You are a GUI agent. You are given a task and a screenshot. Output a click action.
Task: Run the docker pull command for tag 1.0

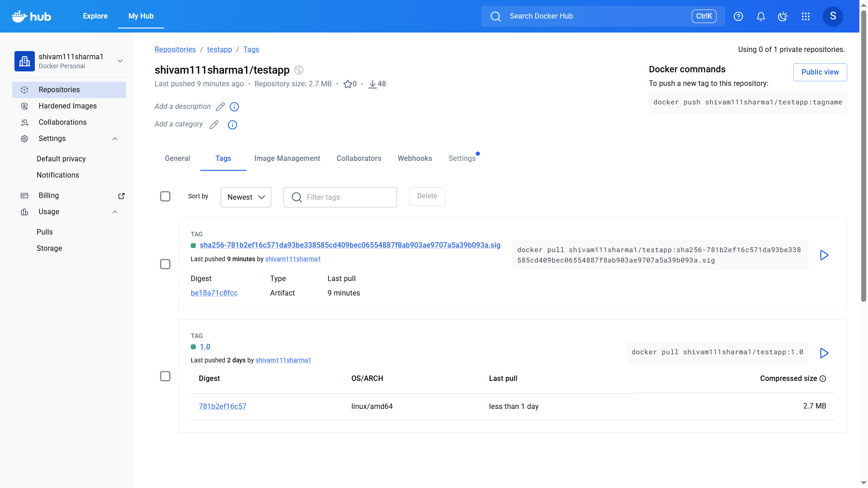[x=824, y=353]
